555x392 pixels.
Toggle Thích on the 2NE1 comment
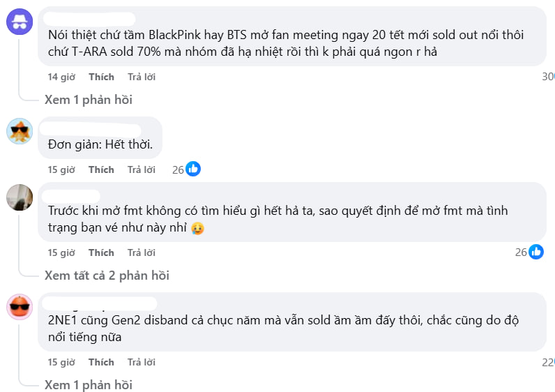(x=101, y=362)
